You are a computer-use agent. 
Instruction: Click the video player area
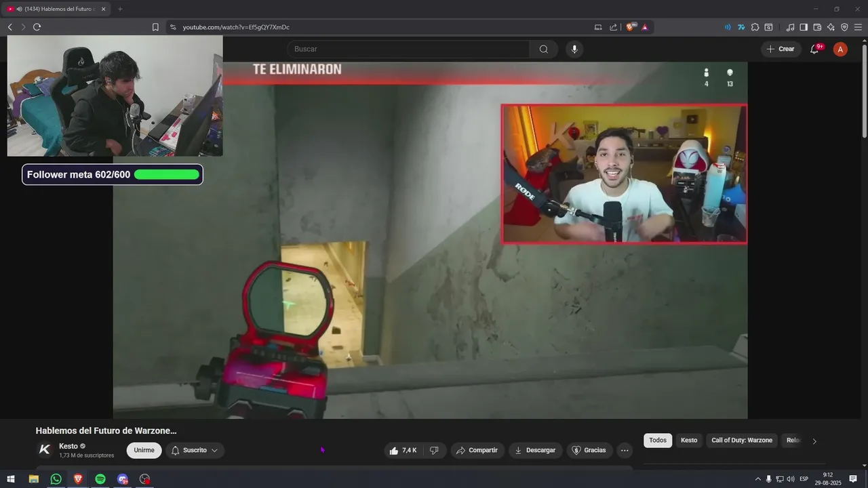click(430, 240)
